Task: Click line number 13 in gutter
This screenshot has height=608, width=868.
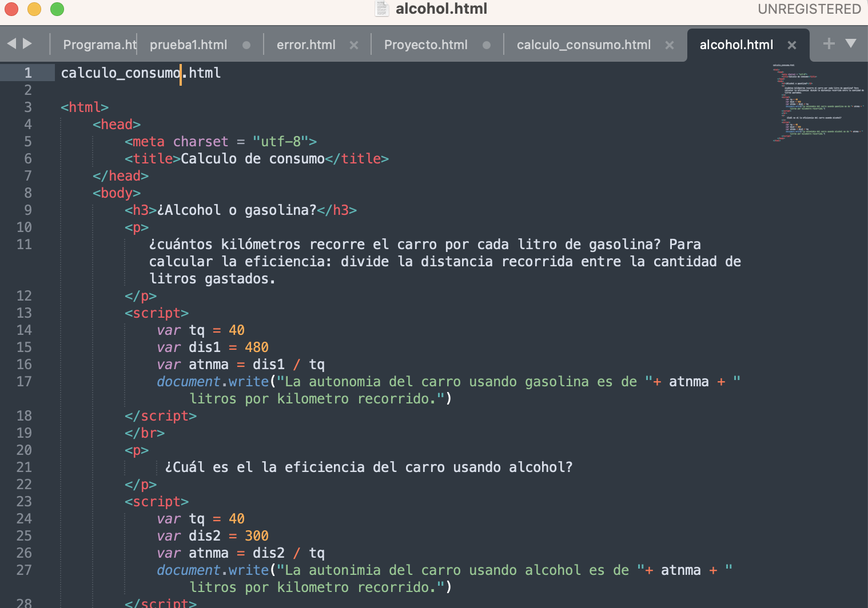Action: [24, 313]
